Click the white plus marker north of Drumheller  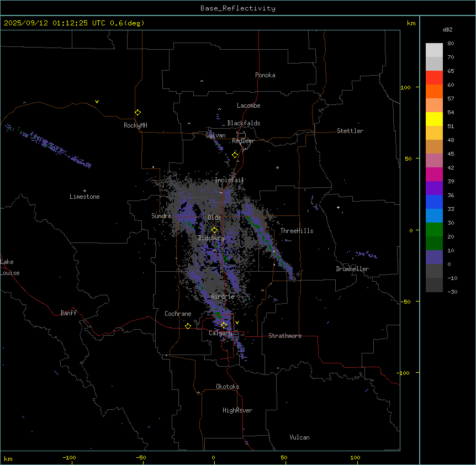tap(338, 207)
